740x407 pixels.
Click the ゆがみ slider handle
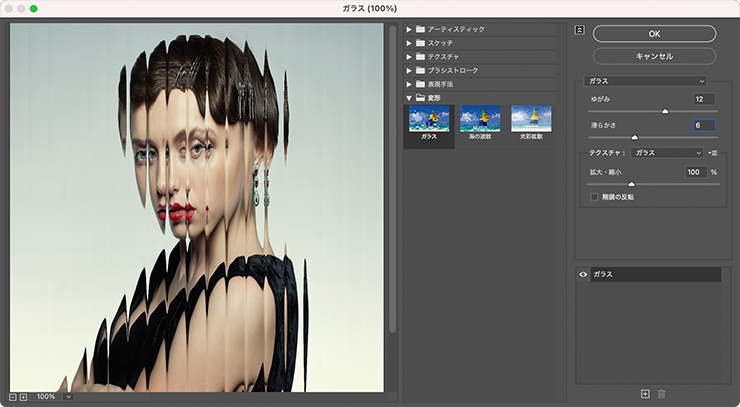coord(665,111)
